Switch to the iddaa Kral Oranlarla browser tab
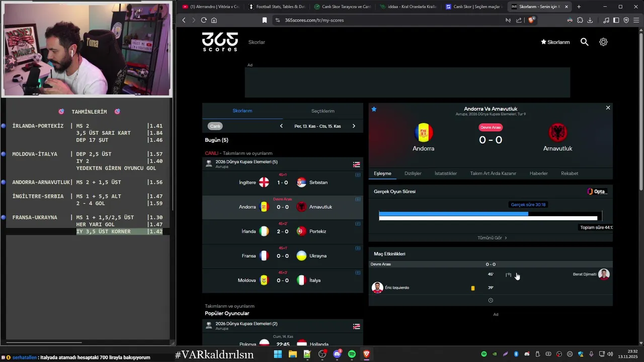 coord(408,7)
